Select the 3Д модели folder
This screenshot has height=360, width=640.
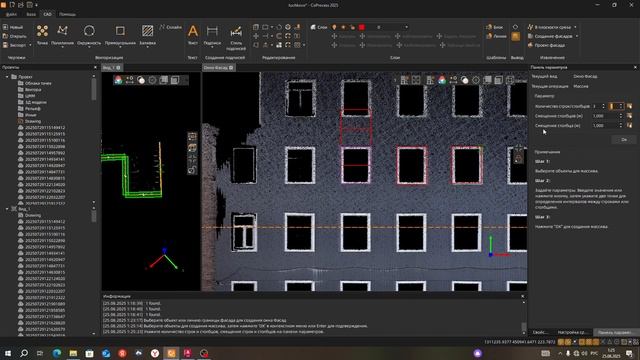point(36,102)
